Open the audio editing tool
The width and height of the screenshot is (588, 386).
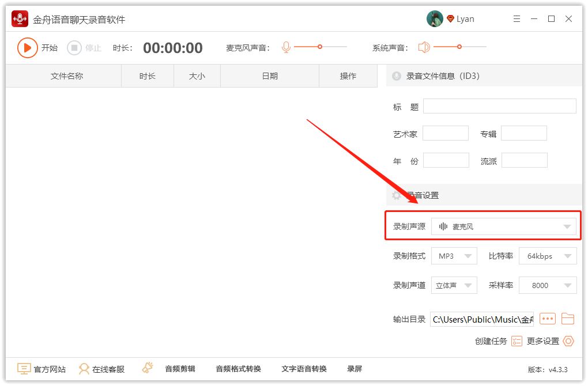180,369
